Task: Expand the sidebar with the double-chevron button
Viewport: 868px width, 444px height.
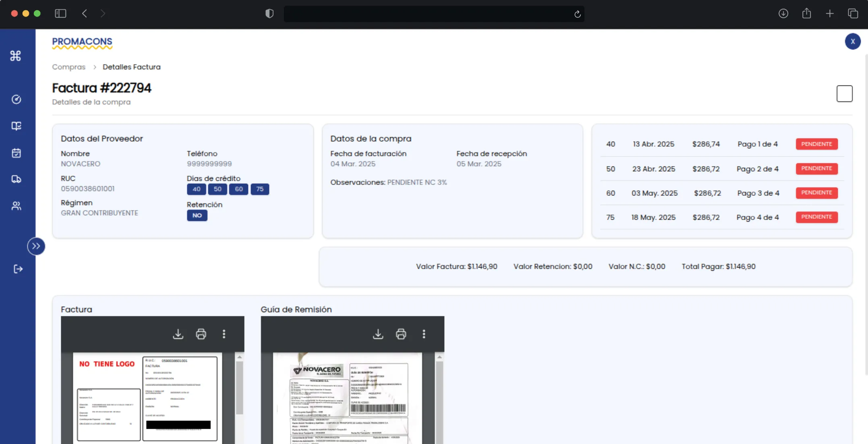Action: tap(36, 246)
